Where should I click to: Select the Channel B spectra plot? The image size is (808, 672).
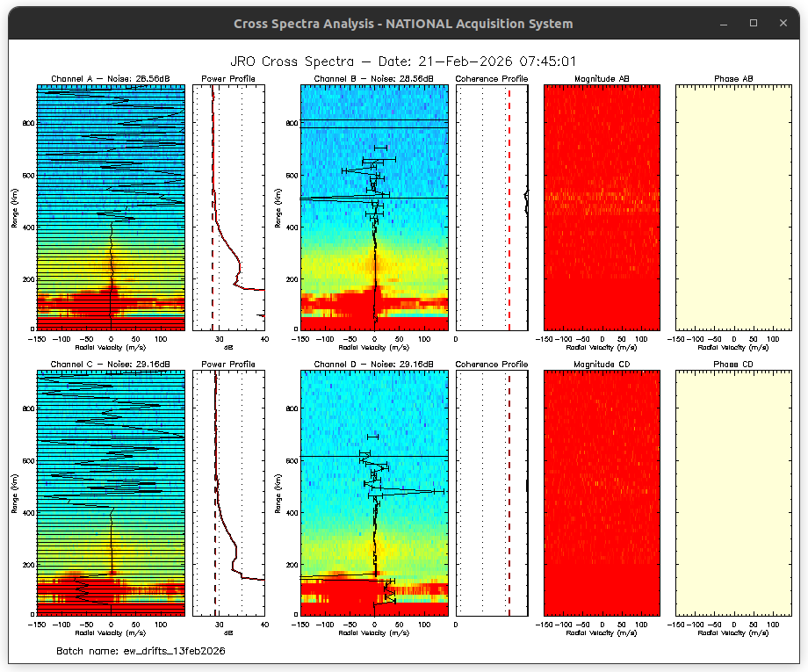374,207
